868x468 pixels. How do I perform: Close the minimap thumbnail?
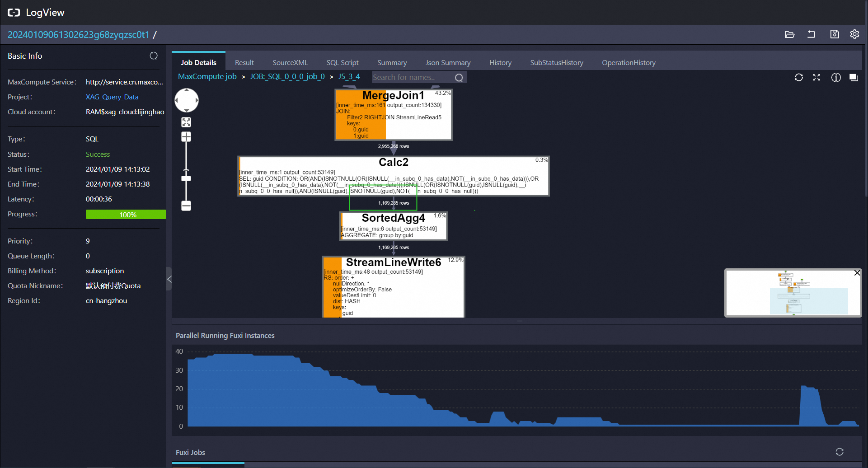click(857, 273)
